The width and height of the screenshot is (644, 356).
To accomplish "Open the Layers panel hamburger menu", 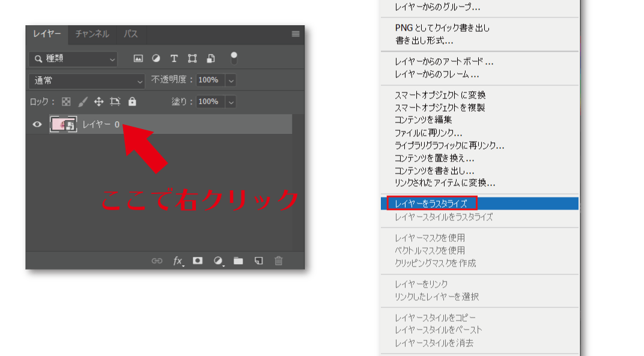I will coord(296,34).
